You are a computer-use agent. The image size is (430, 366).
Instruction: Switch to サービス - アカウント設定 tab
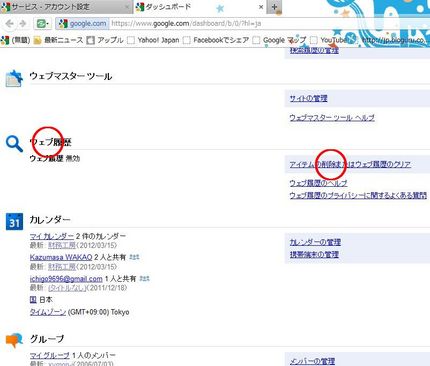tap(66, 7)
